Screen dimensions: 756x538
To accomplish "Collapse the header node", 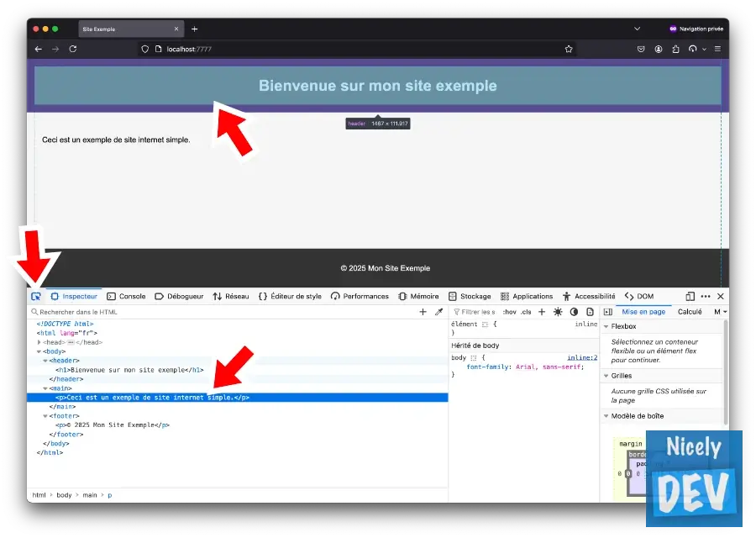I will pos(45,361).
